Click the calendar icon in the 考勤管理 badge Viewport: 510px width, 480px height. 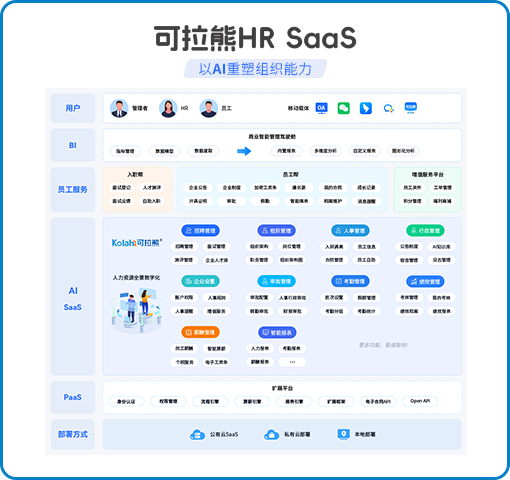(338, 281)
